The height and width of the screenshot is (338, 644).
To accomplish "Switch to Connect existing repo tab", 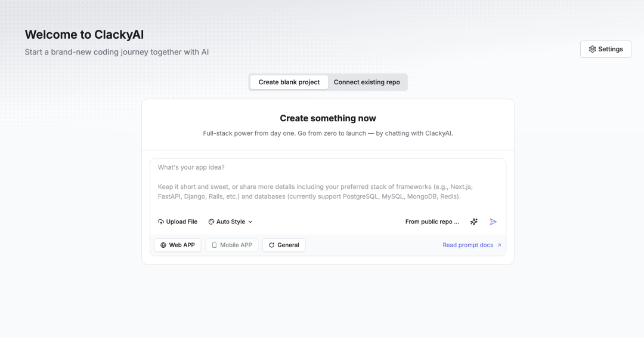I will pyautogui.click(x=367, y=82).
